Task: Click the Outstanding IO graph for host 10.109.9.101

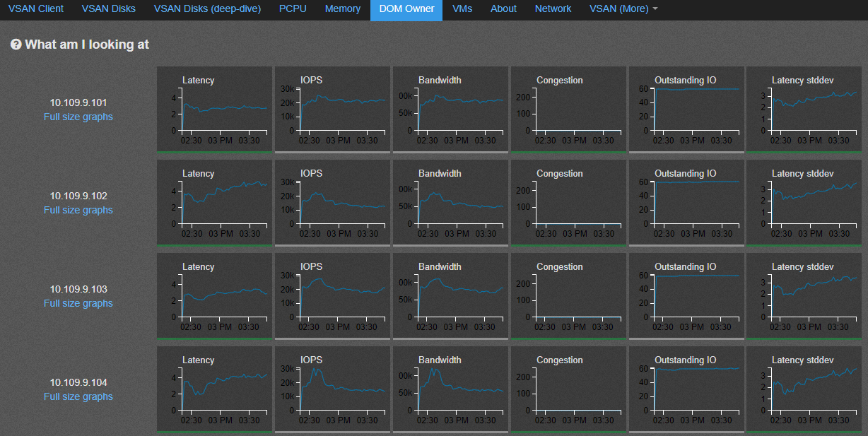Action: tap(686, 109)
